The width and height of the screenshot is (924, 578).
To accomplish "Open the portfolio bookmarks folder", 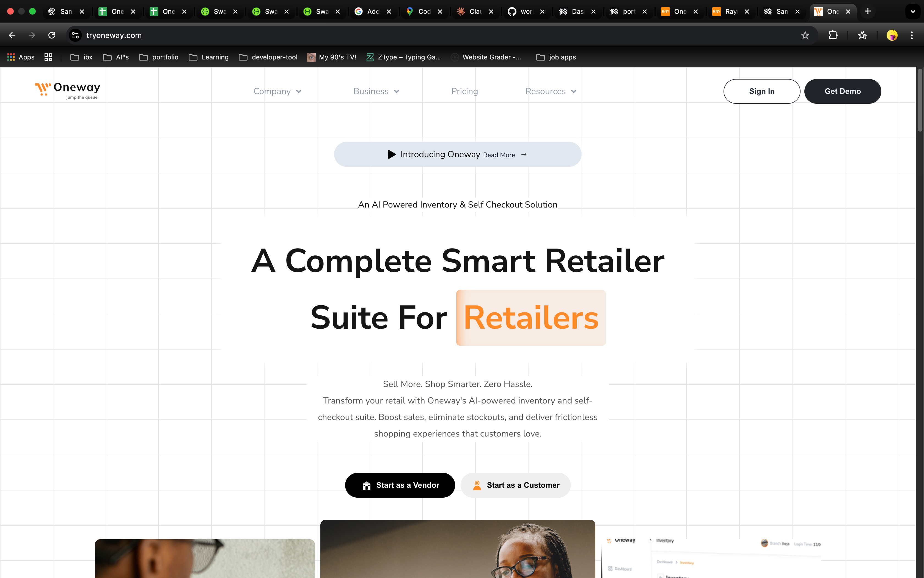I will pyautogui.click(x=159, y=57).
